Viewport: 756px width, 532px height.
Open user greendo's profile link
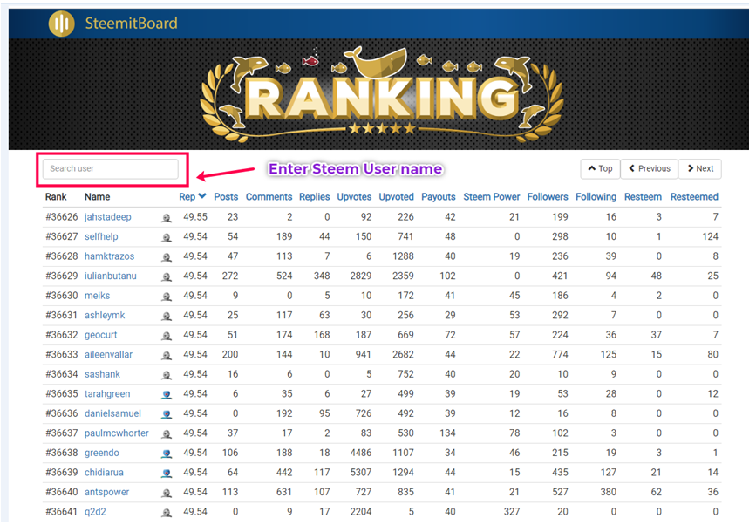[x=102, y=453]
